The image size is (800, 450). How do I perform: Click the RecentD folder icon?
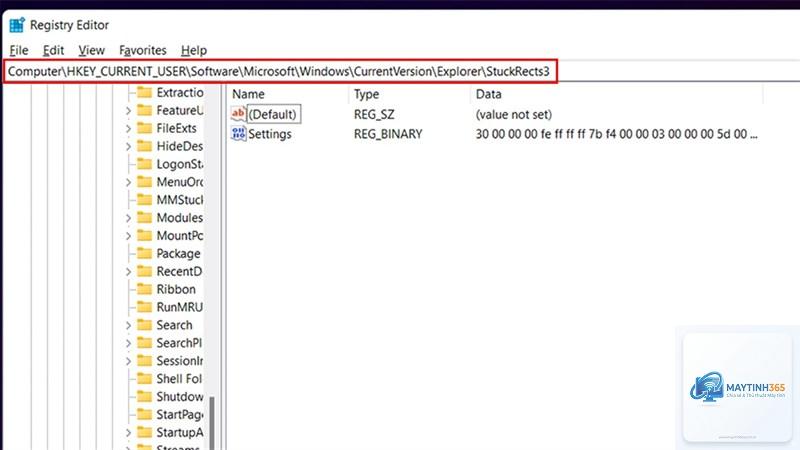(x=144, y=271)
